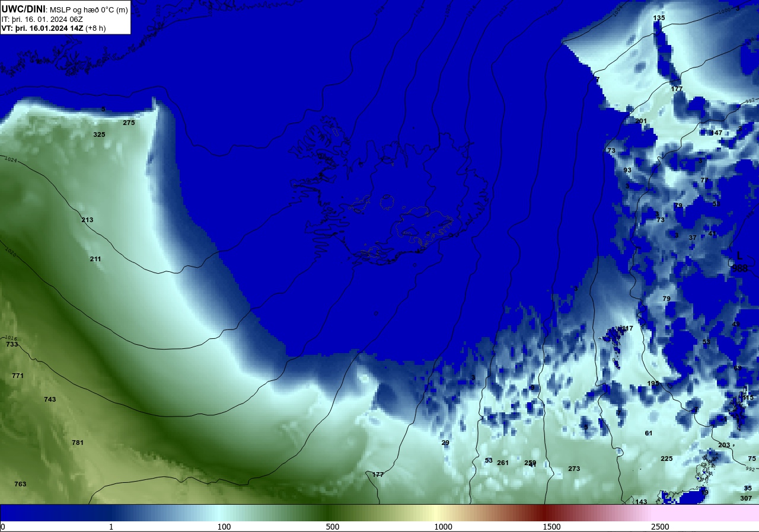759x532 pixels.
Task: Pick the height value 743
Action: (x=50, y=399)
